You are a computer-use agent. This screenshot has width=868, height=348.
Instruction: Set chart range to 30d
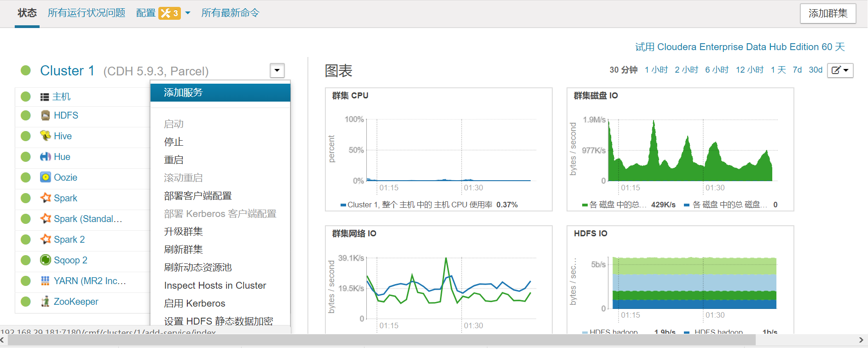(816, 70)
